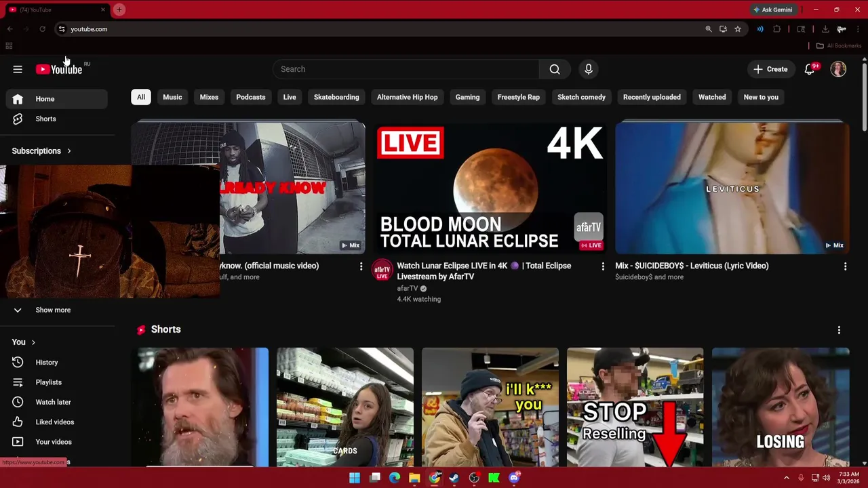Open the STOP Reselling Short
This screenshot has width=868, height=488.
point(635,407)
